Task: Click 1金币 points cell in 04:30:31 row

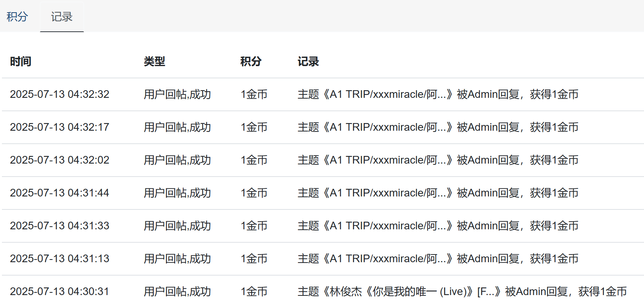Action: 254,291
